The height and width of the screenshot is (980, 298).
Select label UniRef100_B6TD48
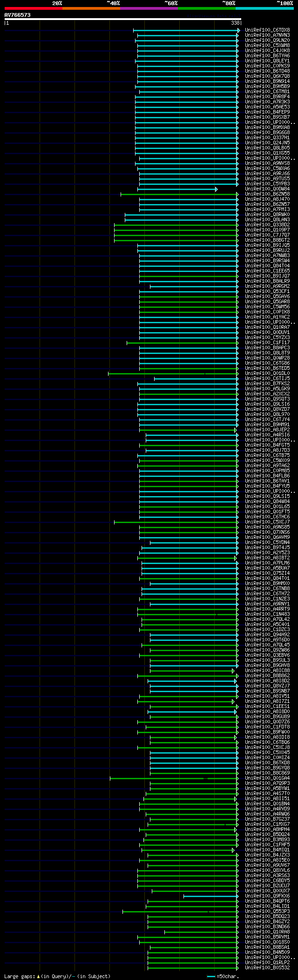coord(267,71)
